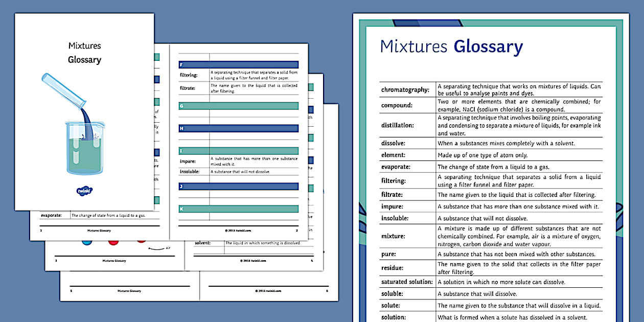Open the '© 2016 twinkl.com' copyright link
The width and height of the screenshot is (644, 322).
pyautogui.click(x=238, y=231)
